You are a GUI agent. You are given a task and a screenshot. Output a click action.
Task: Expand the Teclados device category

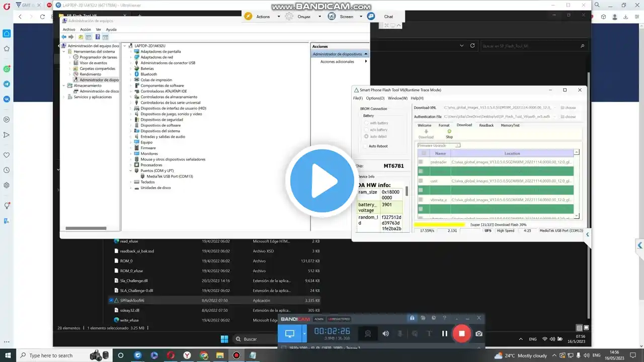pos(130,182)
